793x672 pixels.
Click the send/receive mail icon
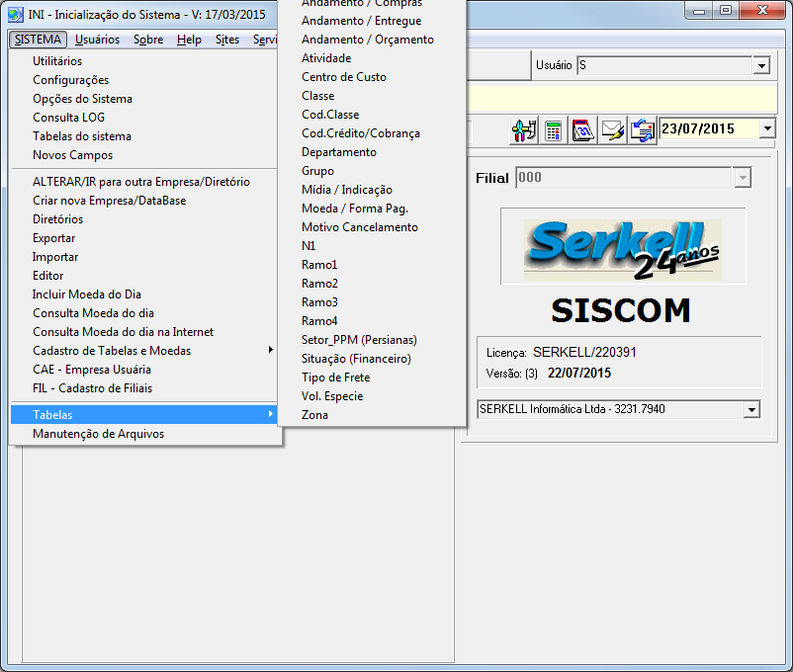[x=643, y=131]
